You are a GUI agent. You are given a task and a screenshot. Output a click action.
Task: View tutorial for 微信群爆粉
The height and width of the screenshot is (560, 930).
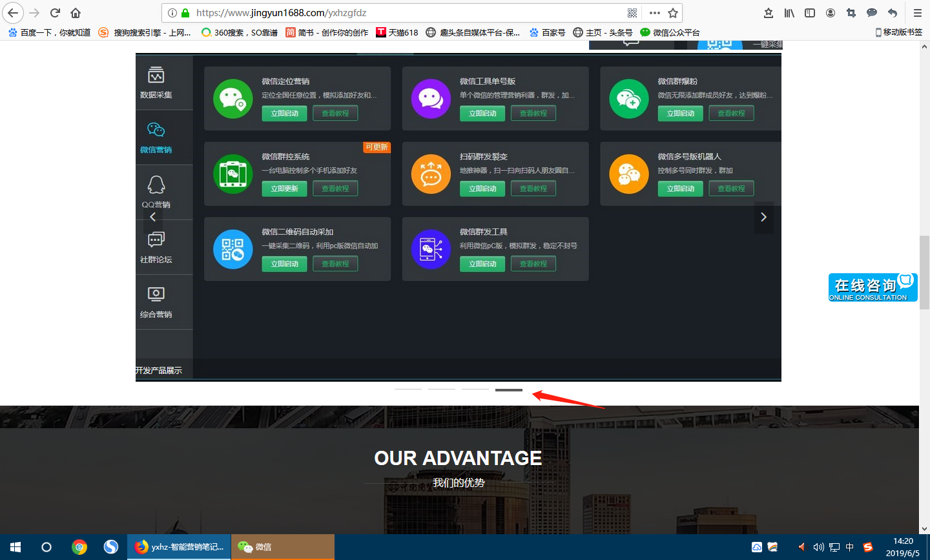pos(732,113)
